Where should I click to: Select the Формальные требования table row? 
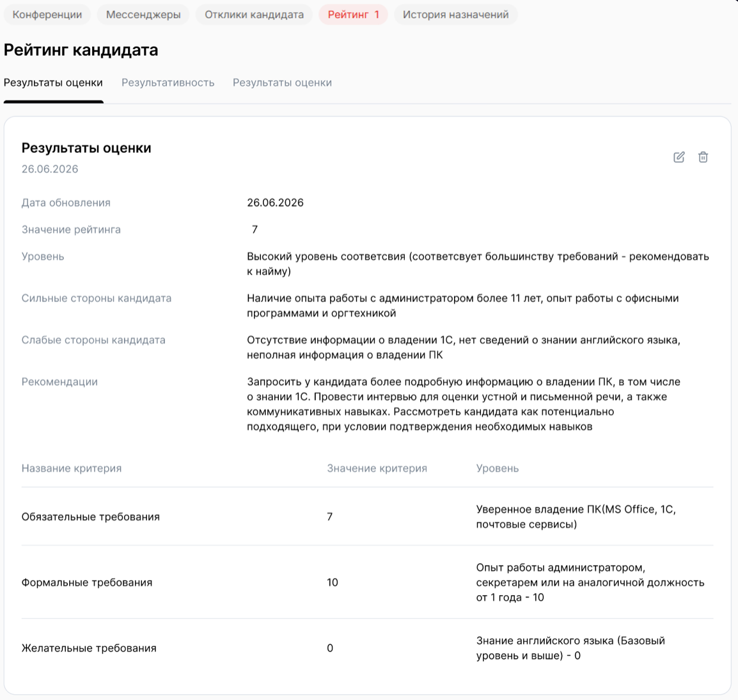pyautogui.click(x=87, y=582)
